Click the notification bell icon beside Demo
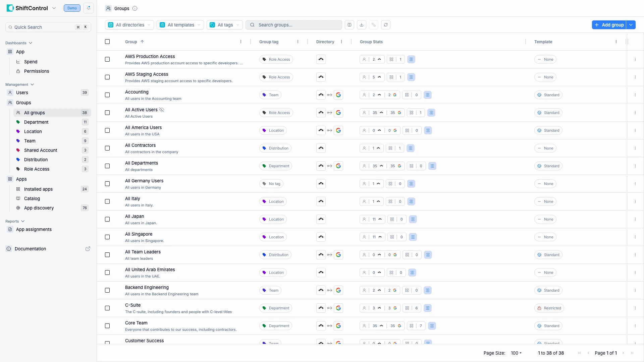Viewport: 644px width, 362px height. pos(89,8)
